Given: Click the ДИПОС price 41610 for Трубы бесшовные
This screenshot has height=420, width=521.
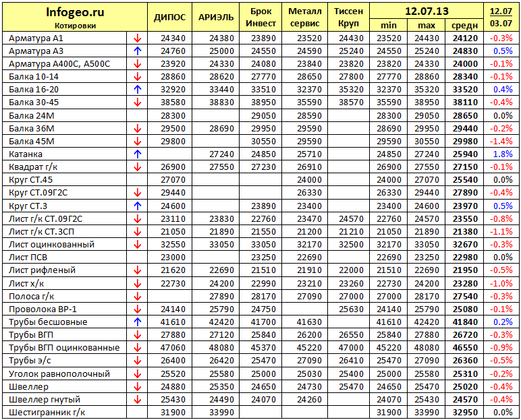Looking at the screenshot, I should click(x=173, y=322).
